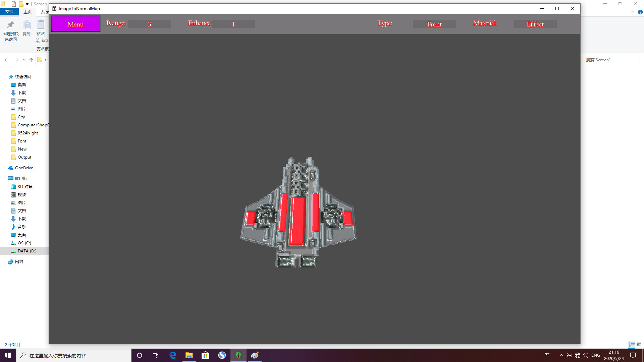
Task: Click inside the Range value field
Action: [150, 23]
